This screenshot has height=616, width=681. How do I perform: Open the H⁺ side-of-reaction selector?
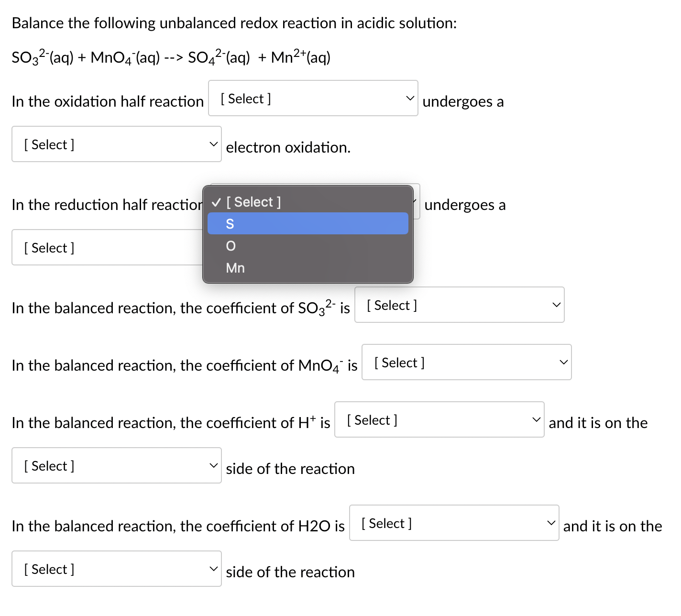click(116, 465)
